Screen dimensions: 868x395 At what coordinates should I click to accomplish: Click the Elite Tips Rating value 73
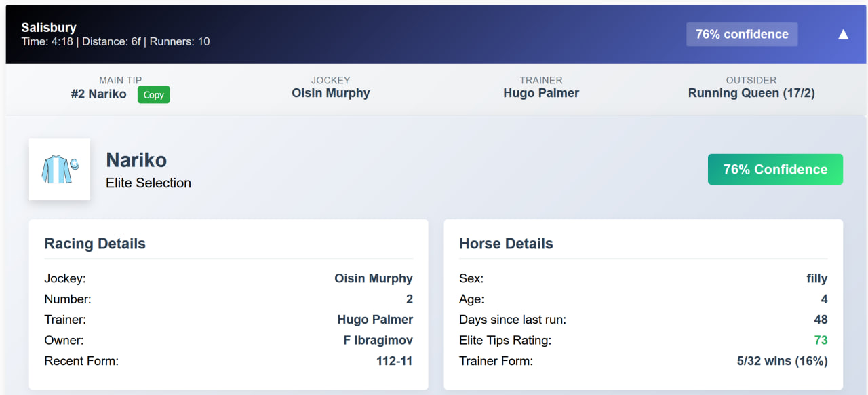[x=821, y=340]
